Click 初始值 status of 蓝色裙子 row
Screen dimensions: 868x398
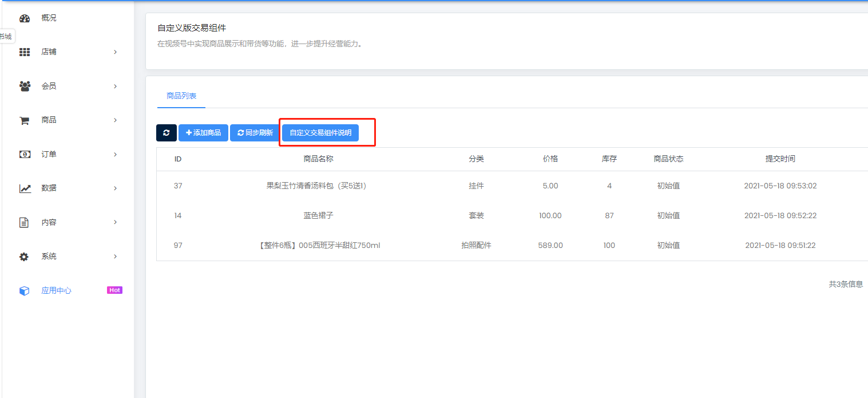click(x=668, y=216)
